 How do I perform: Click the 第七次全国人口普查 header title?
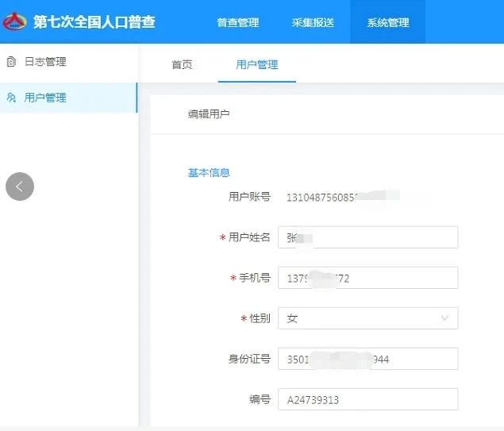(94, 21)
